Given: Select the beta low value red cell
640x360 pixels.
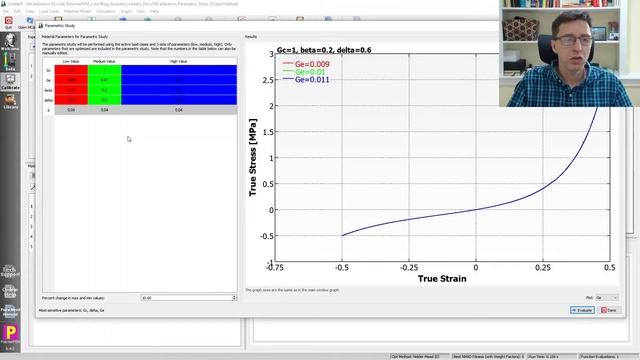Looking at the screenshot, I should tap(71, 90).
